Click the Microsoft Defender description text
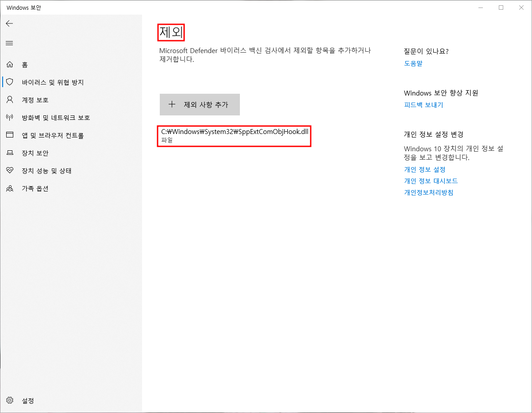The width and height of the screenshot is (532, 413). pos(265,55)
